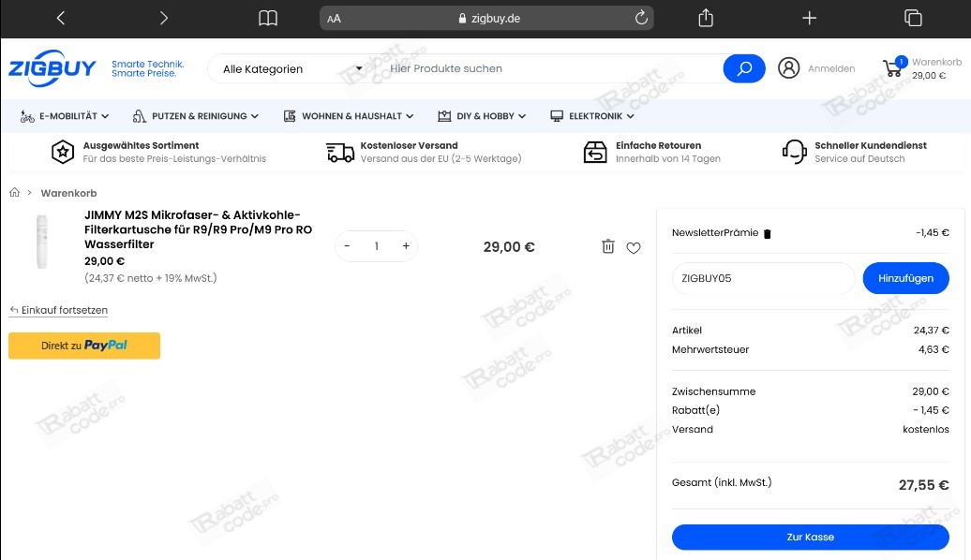This screenshot has width=971, height=560.
Task: Click the Einfache Retouren box icon
Action: [595, 152]
